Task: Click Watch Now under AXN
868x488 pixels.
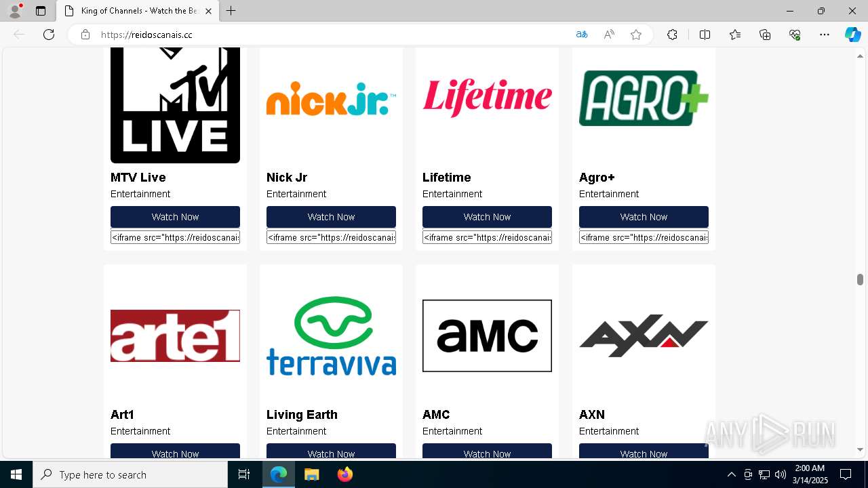Action: pyautogui.click(x=644, y=451)
